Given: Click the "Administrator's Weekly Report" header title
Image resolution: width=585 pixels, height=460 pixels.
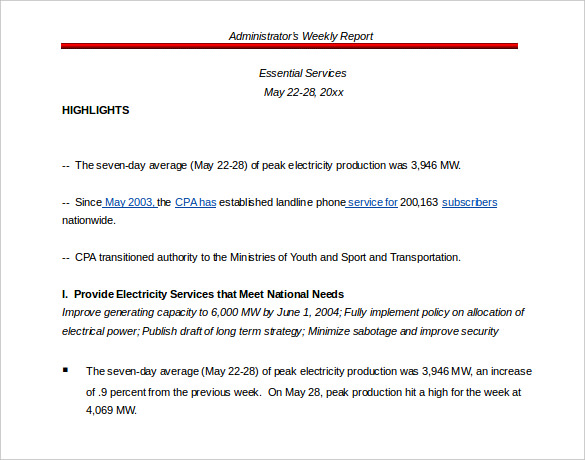Looking at the screenshot, I should pos(301,36).
